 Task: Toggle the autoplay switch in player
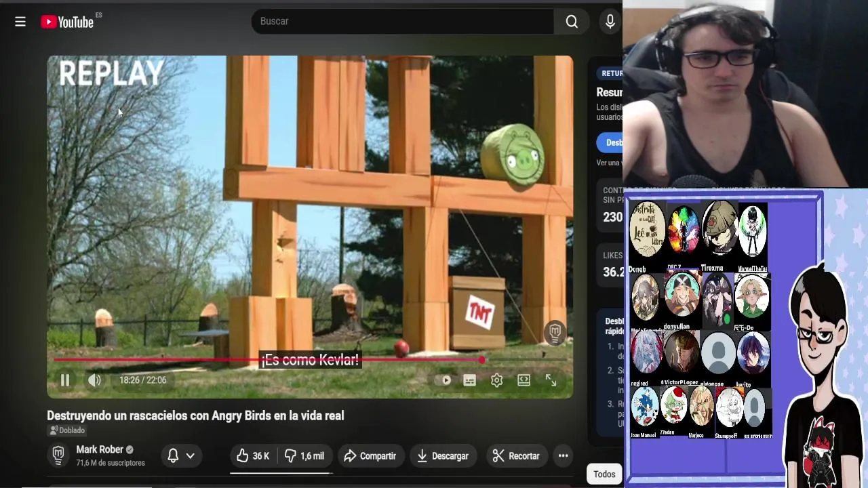click(443, 380)
